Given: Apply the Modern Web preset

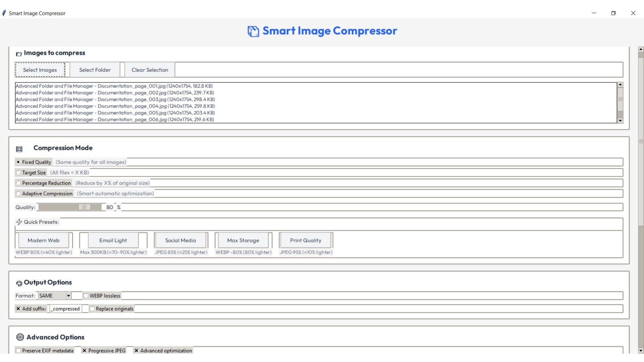Looking at the screenshot, I should click(43, 240).
